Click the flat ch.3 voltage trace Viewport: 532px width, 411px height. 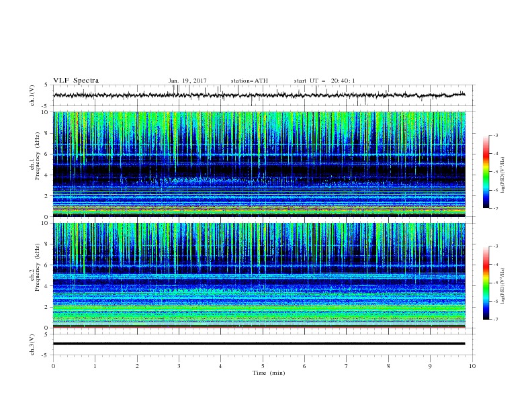pyautogui.click(x=259, y=344)
